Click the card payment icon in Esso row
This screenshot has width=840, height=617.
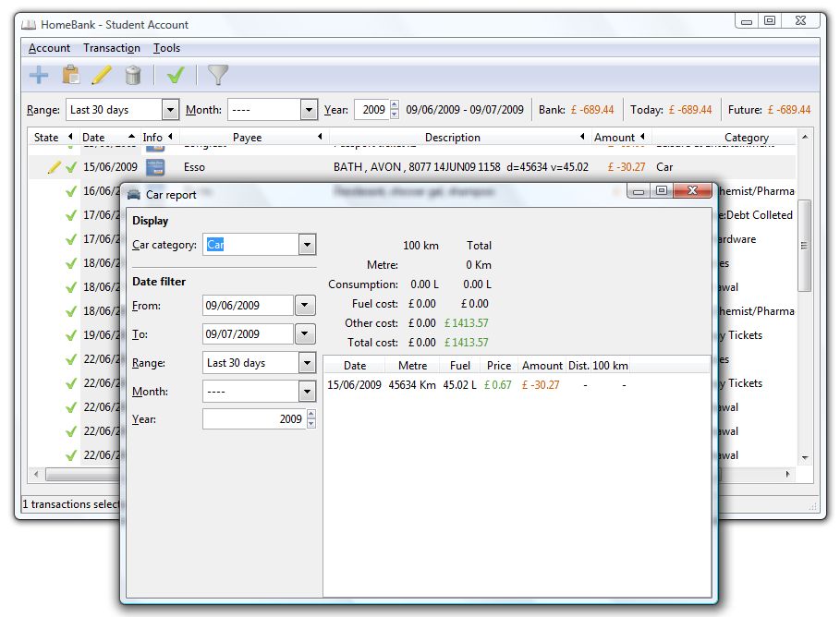(x=155, y=167)
